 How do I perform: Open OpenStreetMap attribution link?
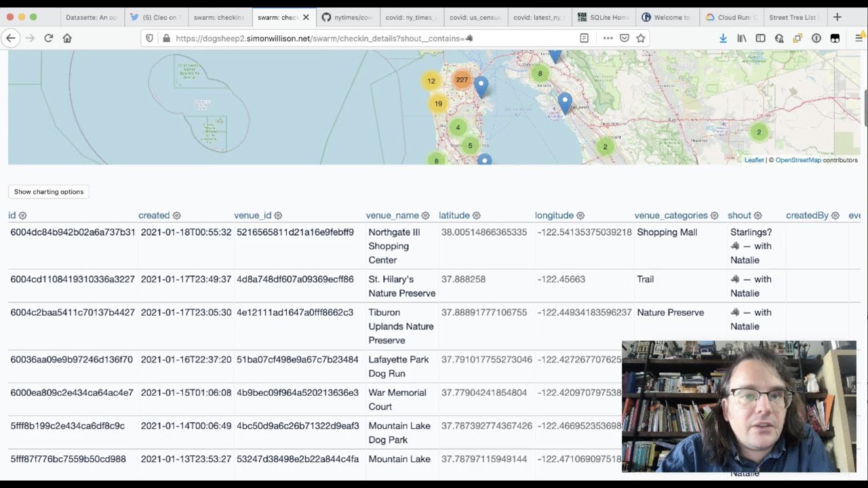(798, 160)
